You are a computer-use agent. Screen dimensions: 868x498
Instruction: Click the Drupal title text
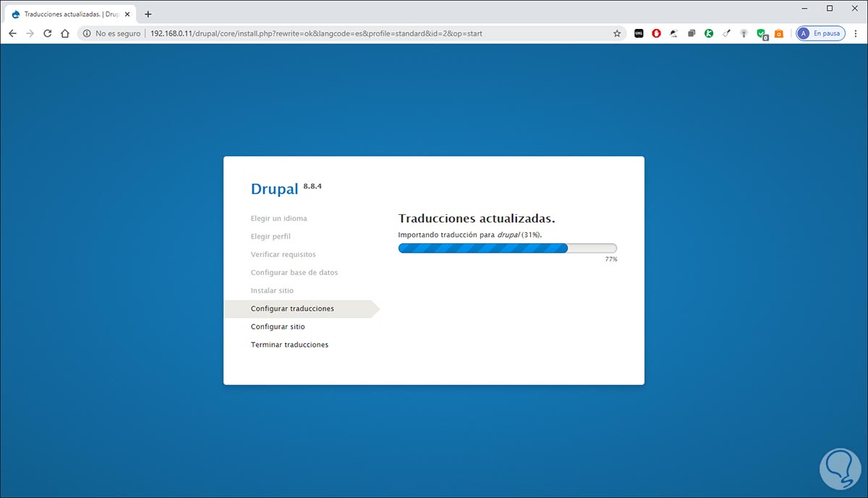274,189
